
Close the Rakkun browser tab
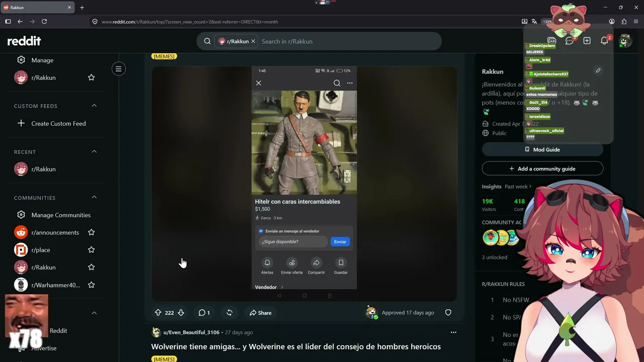pyautogui.click(x=68, y=8)
